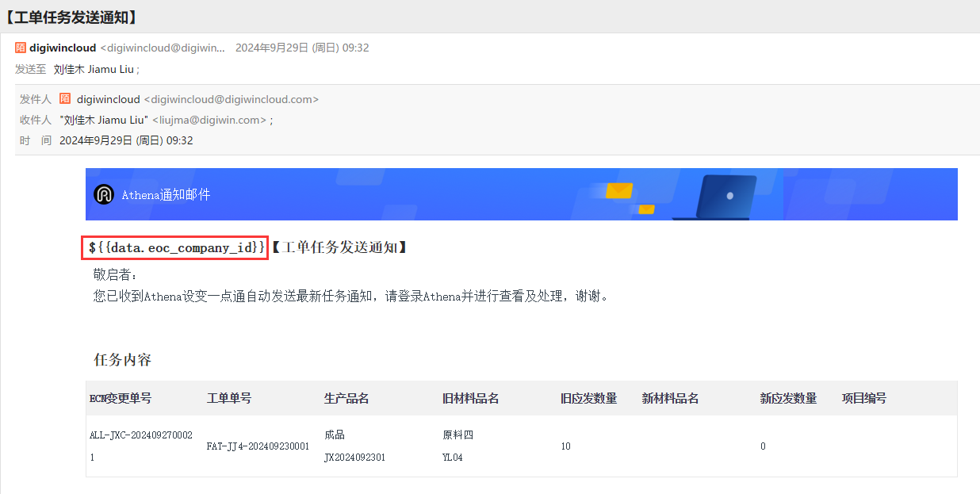The width and height of the screenshot is (980, 494).
Task: Click the 新应发数量 column header
Action: [788, 398]
